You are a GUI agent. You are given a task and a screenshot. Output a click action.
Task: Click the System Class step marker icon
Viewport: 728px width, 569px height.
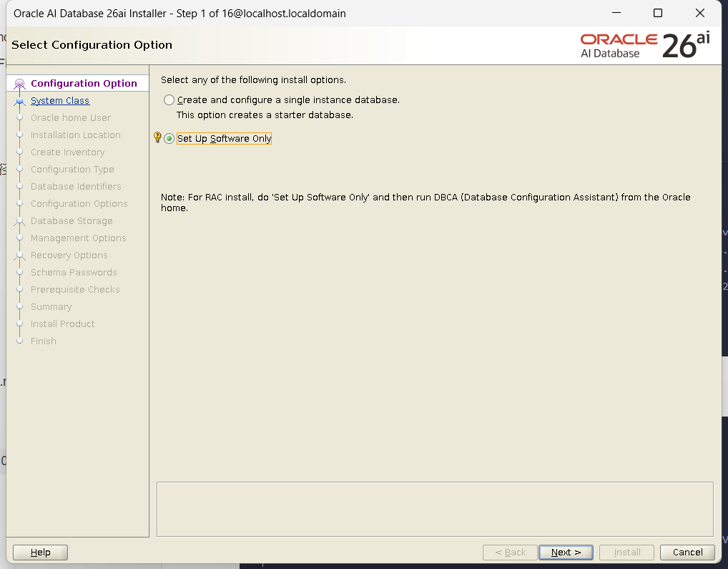tap(19, 101)
